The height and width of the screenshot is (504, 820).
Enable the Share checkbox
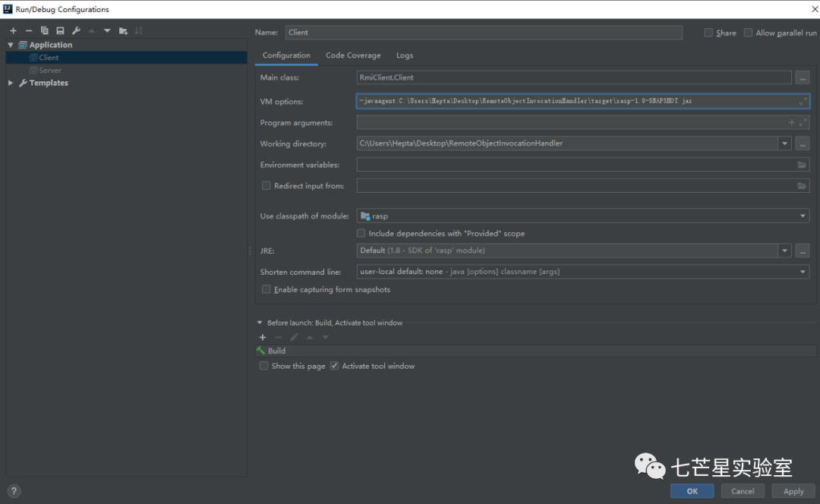pyautogui.click(x=708, y=33)
